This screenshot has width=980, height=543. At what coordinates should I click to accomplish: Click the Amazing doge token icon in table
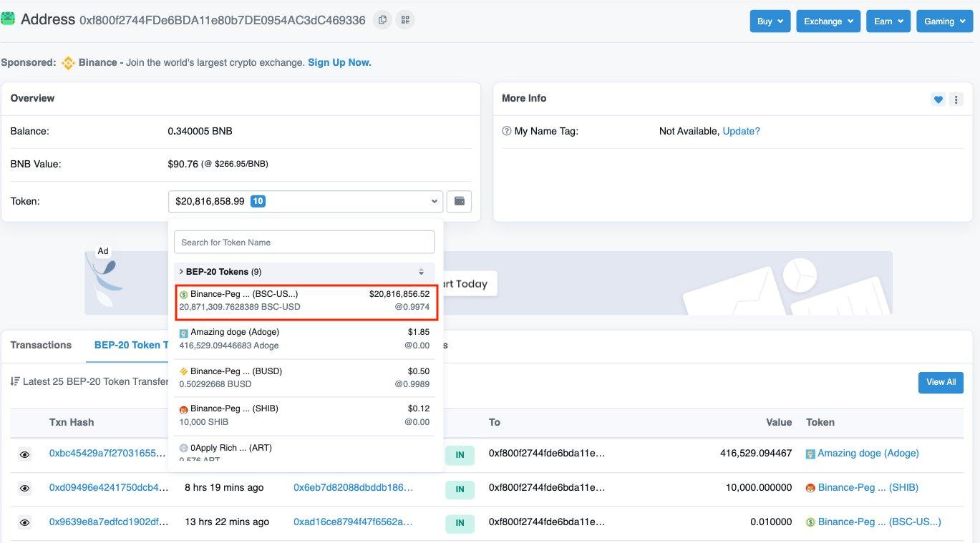[810, 454]
